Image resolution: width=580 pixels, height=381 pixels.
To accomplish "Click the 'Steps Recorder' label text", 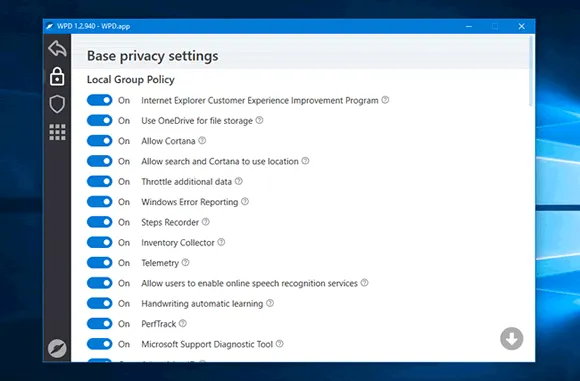I will tap(170, 222).
